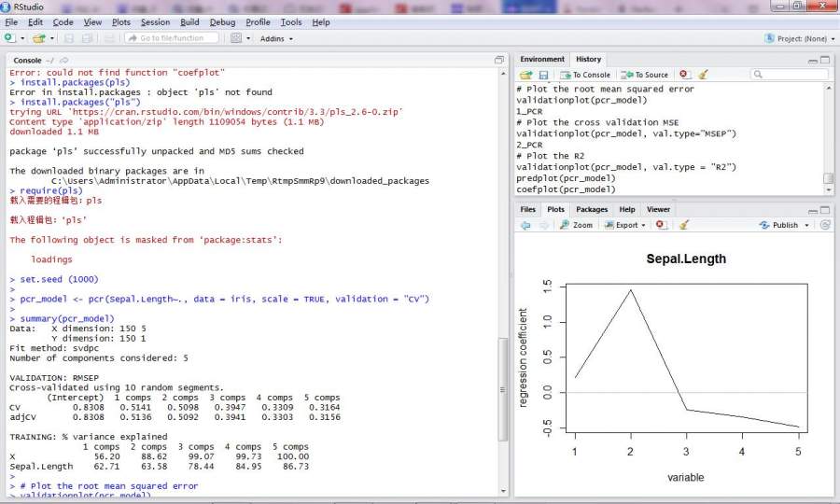Screen dimensions: 840x504
Task: Click the New File icon
Action: point(8,38)
